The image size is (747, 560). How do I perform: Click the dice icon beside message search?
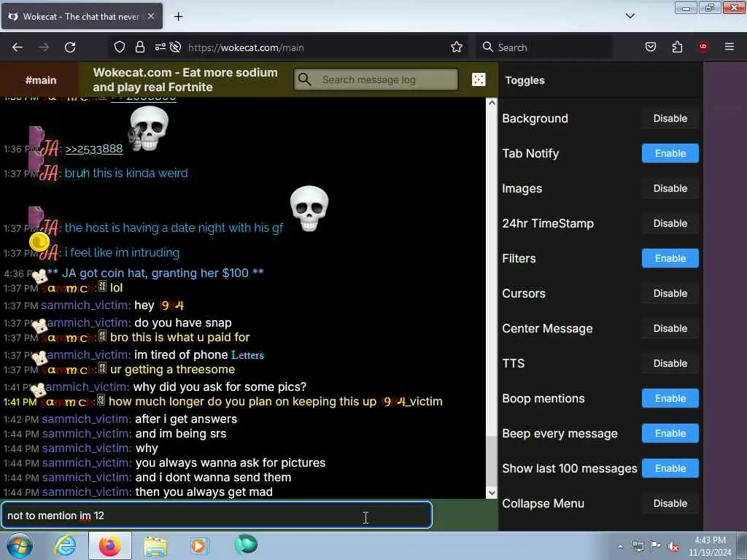click(x=479, y=79)
